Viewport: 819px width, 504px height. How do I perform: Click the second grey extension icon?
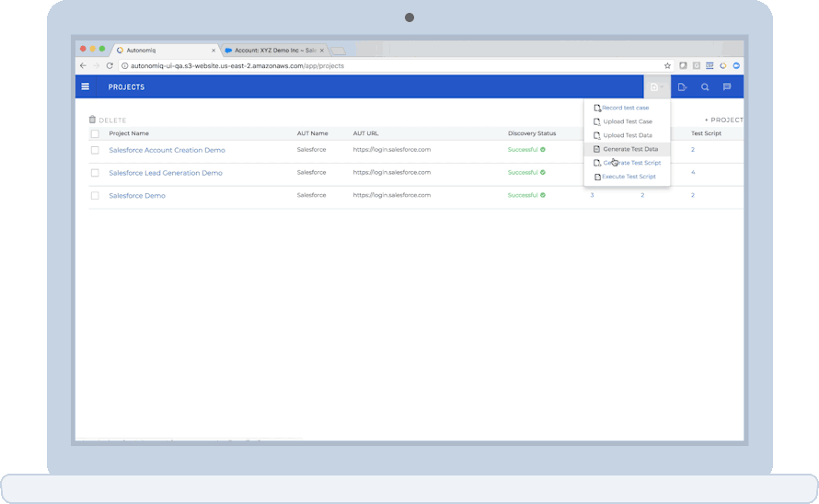coord(697,66)
